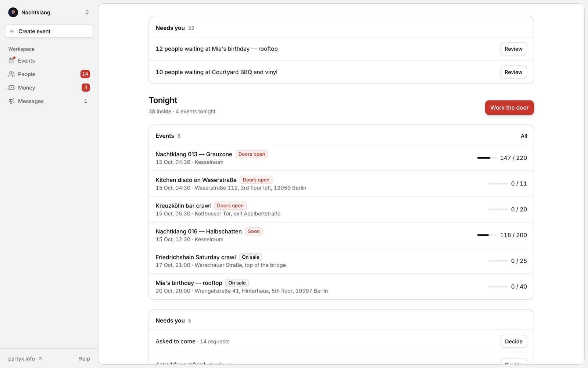Click the 0 / 40 count for Mia's birthday
Screen dimensions: 588x368
coord(519,287)
